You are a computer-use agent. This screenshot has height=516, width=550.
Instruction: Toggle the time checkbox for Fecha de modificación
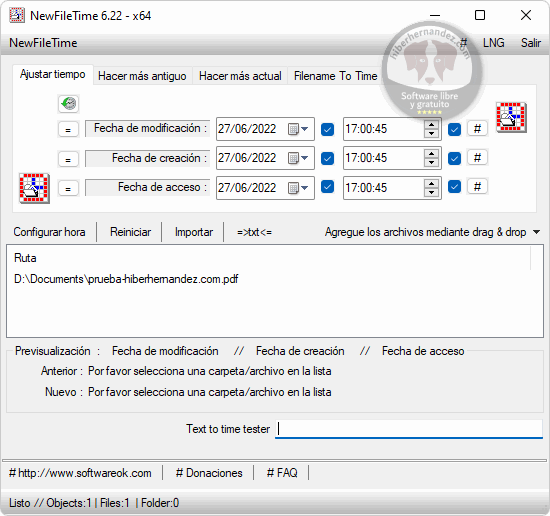click(x=454, y=129)
